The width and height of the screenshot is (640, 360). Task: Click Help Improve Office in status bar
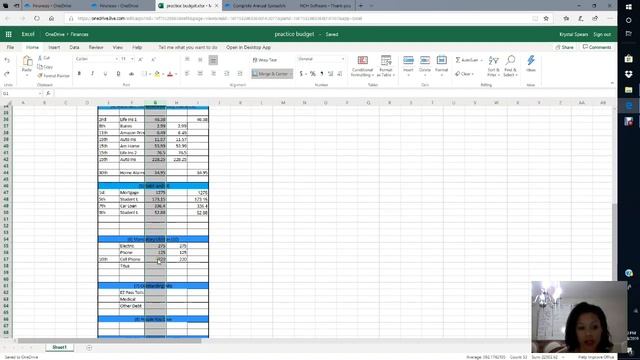pos(596,357)
